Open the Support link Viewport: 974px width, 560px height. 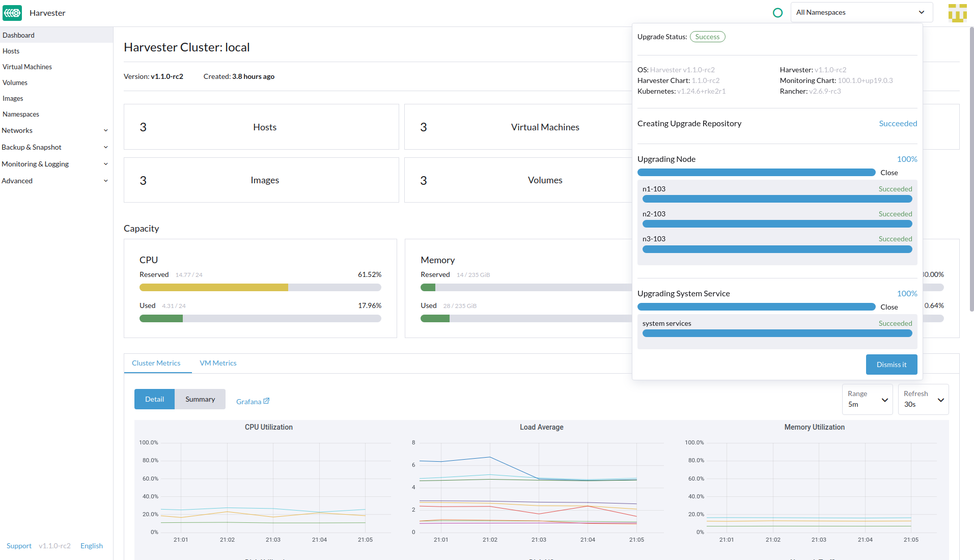coord(19,546)
